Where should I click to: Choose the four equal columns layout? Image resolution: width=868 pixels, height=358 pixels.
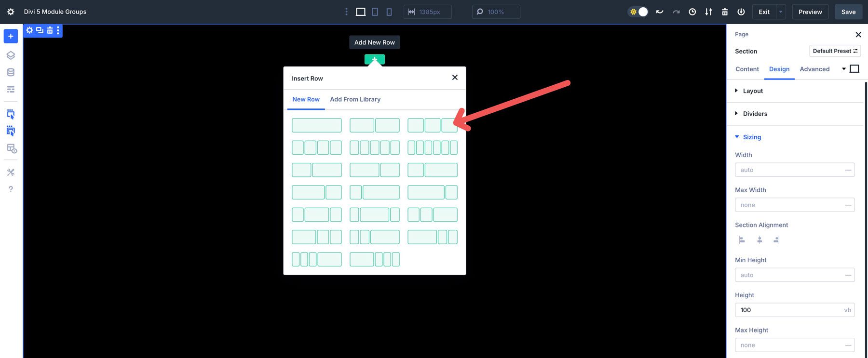[x=317, y=147]
